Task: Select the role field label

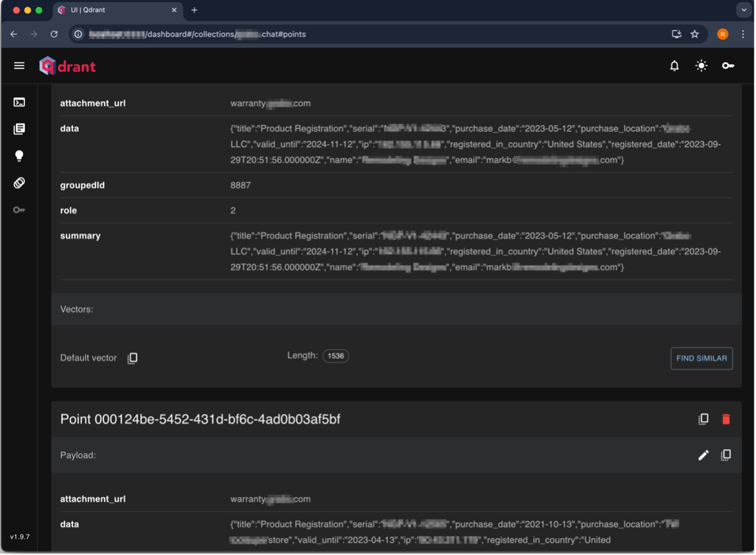Action: [x=68, y=211]
